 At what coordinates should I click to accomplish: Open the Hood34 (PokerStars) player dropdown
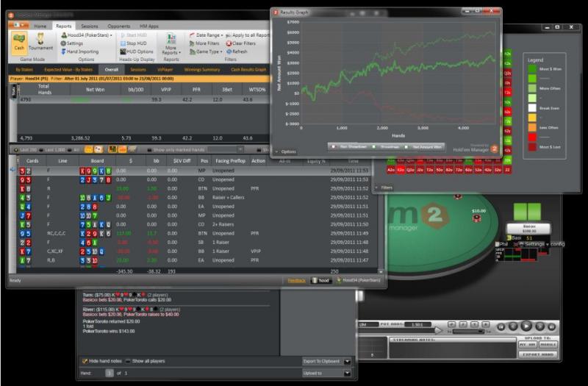(87, 35)
